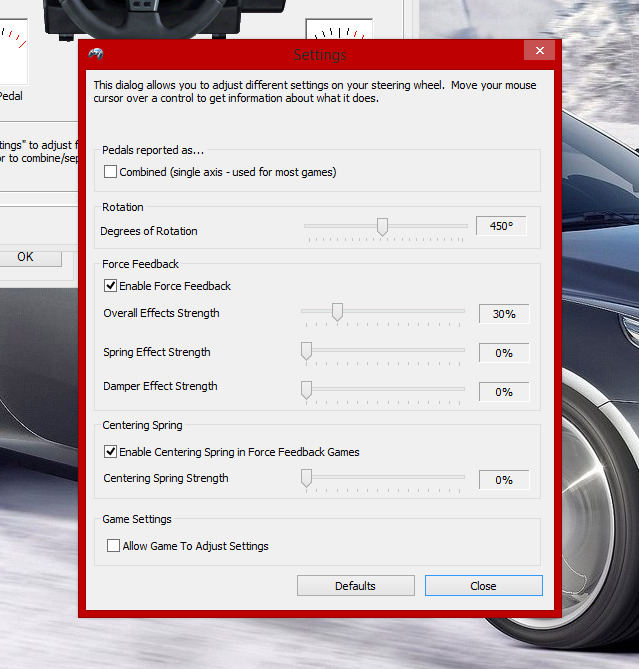Click the Defaults button
The width and height of the screenshot is (639, 669).
pos(356,586)
